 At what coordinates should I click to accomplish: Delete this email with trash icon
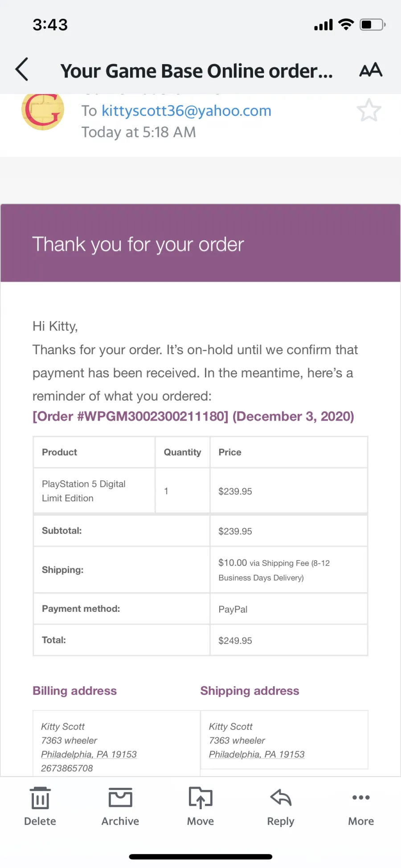coord(40,807)
